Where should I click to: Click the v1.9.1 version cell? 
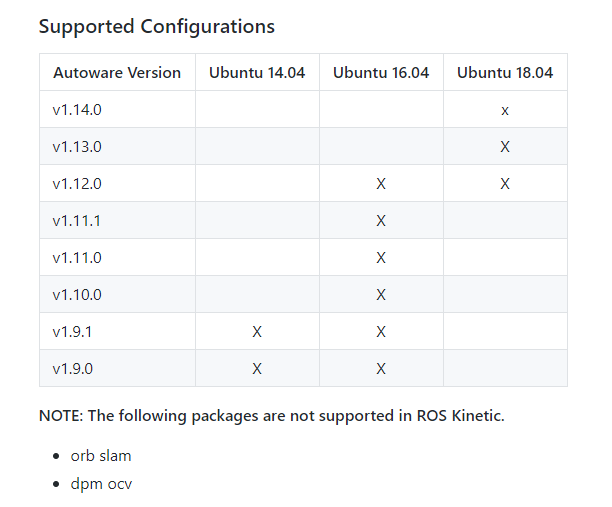point(72,331)
